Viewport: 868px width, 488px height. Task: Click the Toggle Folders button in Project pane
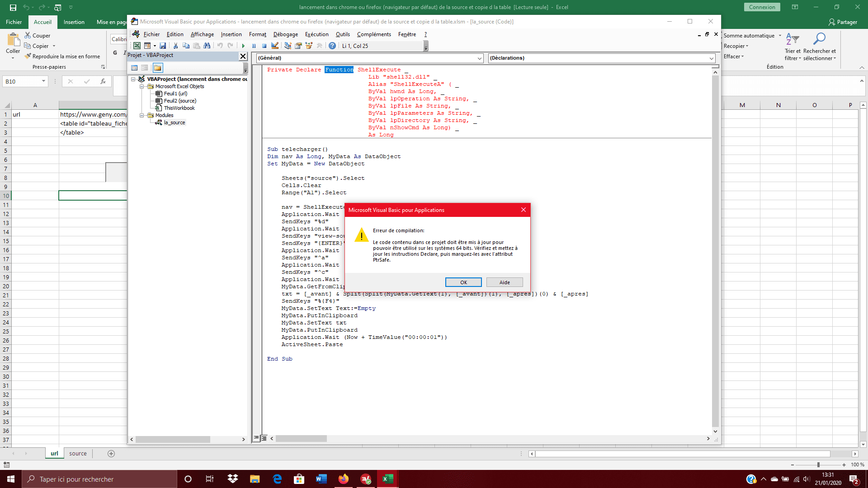point(157,68)
